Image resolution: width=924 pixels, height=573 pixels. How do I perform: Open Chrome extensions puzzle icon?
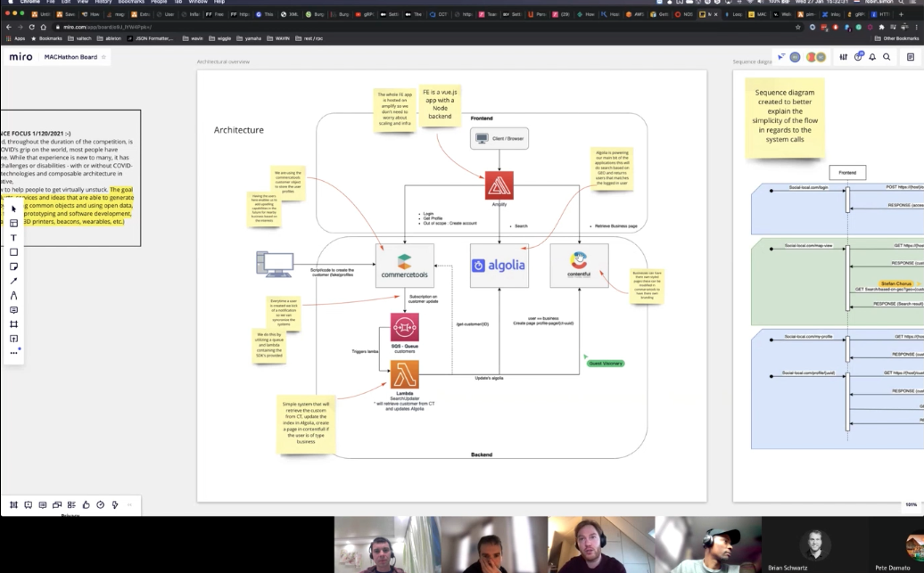(881, 27)
